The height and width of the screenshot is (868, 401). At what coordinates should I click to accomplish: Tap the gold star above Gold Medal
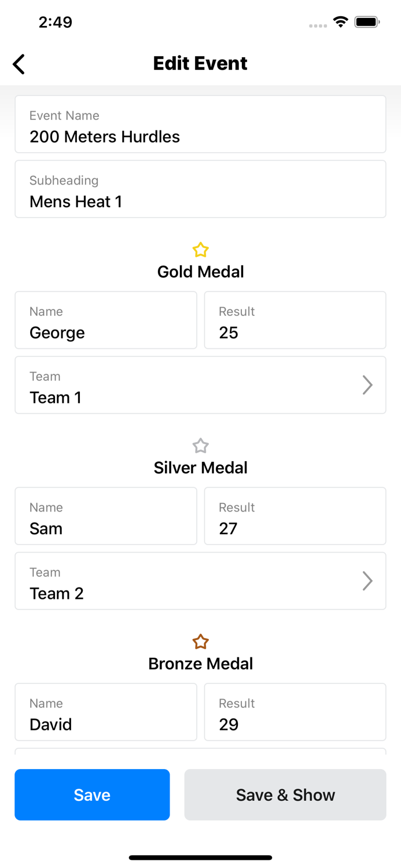click(x=200, y=250)
